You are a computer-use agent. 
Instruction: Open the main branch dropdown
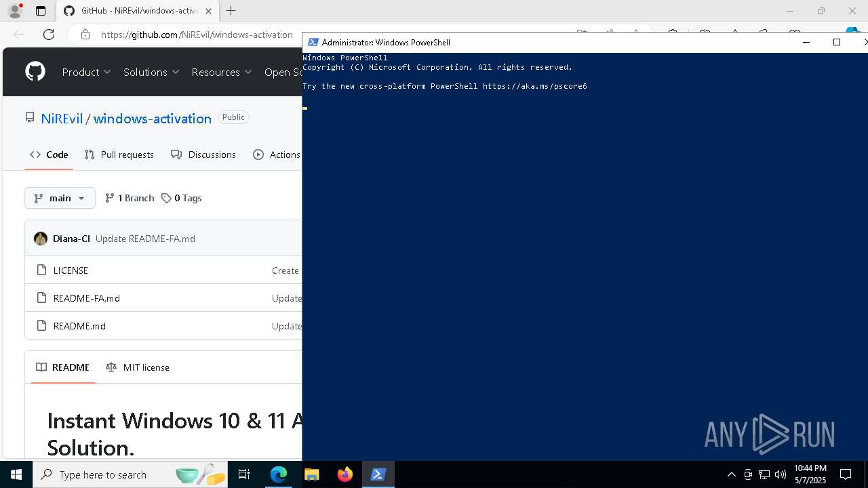click(60, 198)
